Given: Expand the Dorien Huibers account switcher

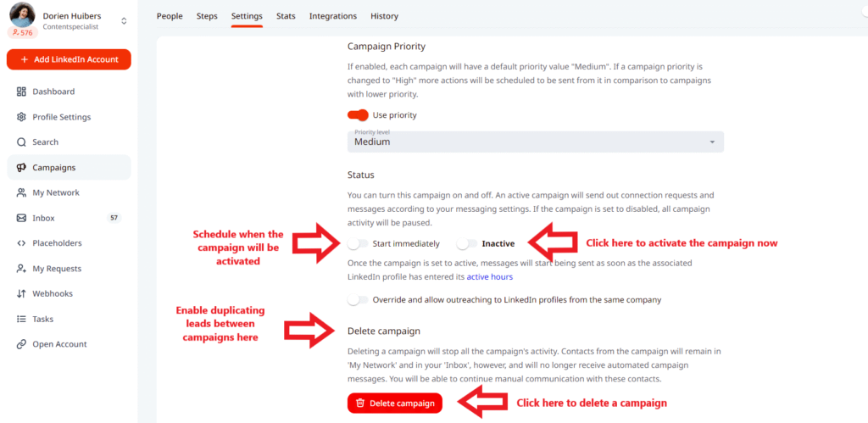Looking at the screenshot, I should click(125, 20).
